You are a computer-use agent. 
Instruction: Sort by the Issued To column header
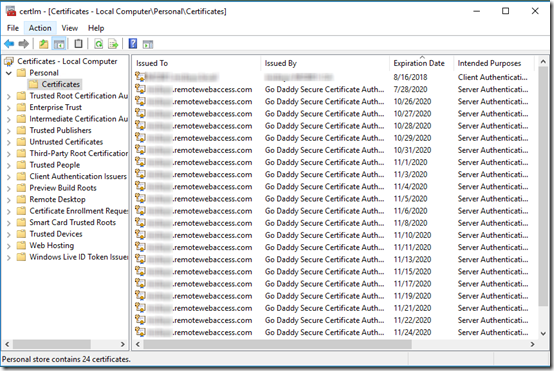coord(196,63)
